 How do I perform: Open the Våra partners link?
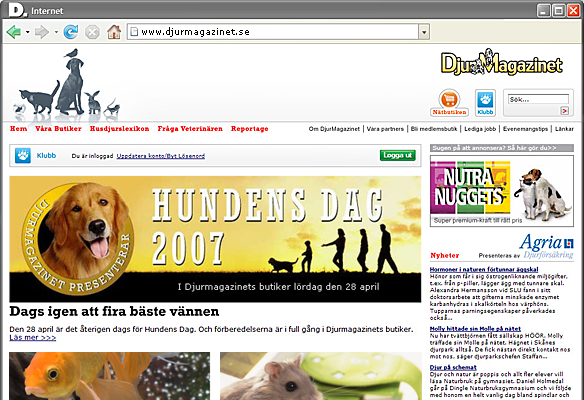tap(385, 129)
